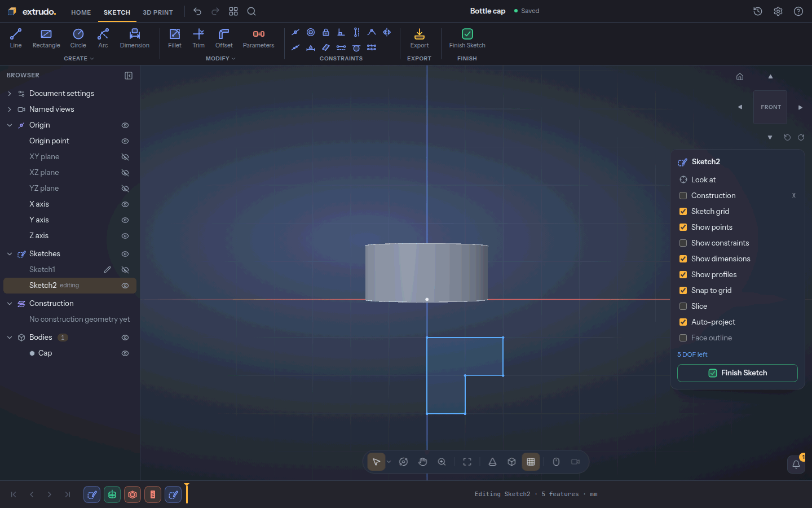Select the Arc tool
Image resolution: width=812 pixels, height=508 pixels.
103,38
